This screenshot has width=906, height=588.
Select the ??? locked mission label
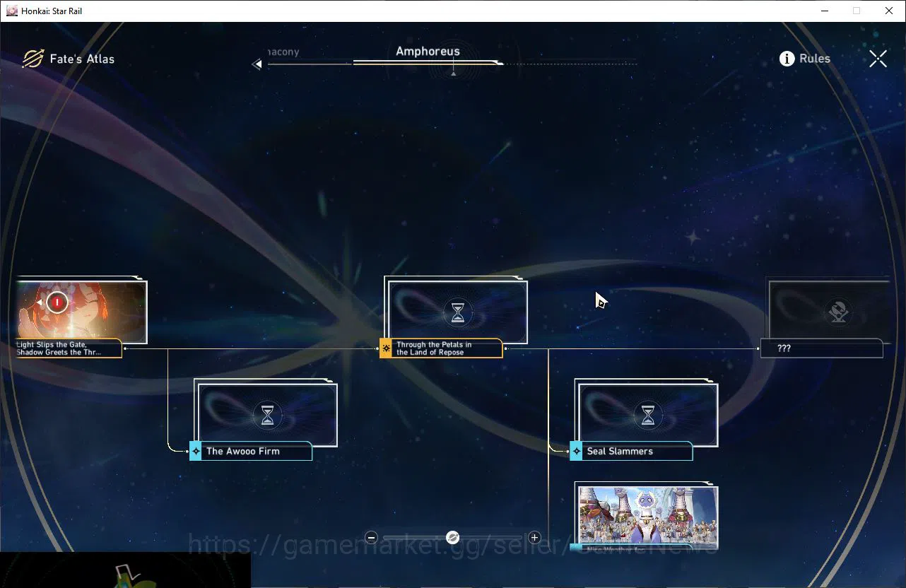(822, 348)
